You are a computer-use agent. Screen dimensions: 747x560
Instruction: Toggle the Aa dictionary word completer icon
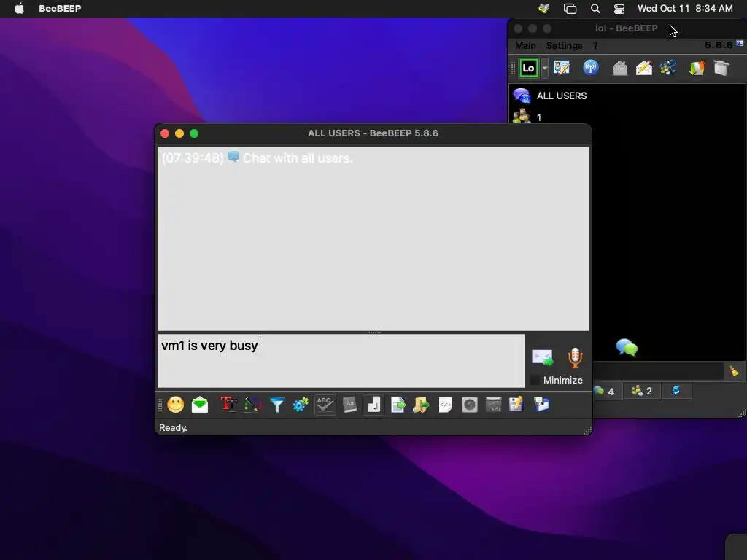pyautogui.click(x=349, y=405)
